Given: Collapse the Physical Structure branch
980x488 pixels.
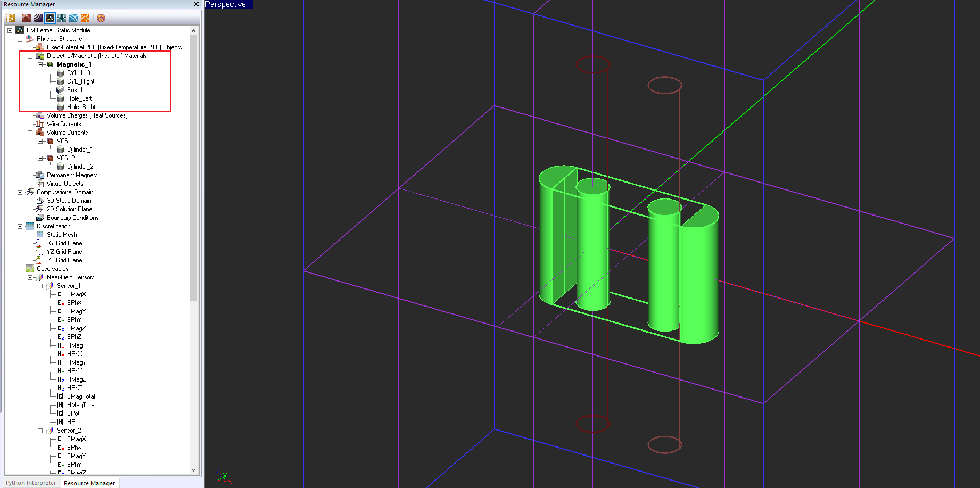Looking at the screenshot, I should pos(20,39).
